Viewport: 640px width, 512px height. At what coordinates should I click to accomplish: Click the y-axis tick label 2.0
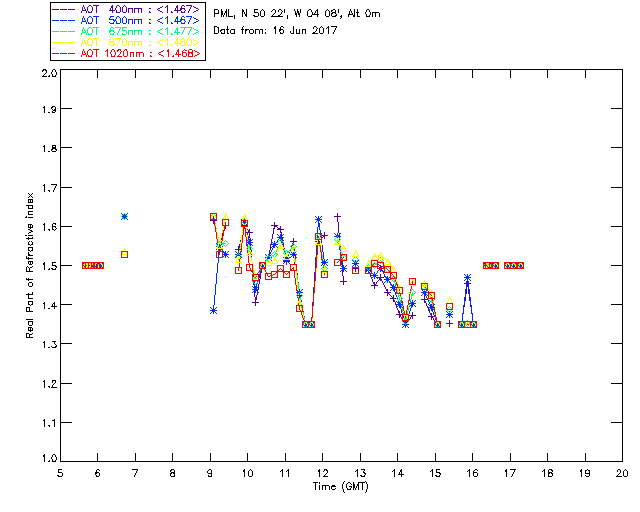(x=49, y=73)
